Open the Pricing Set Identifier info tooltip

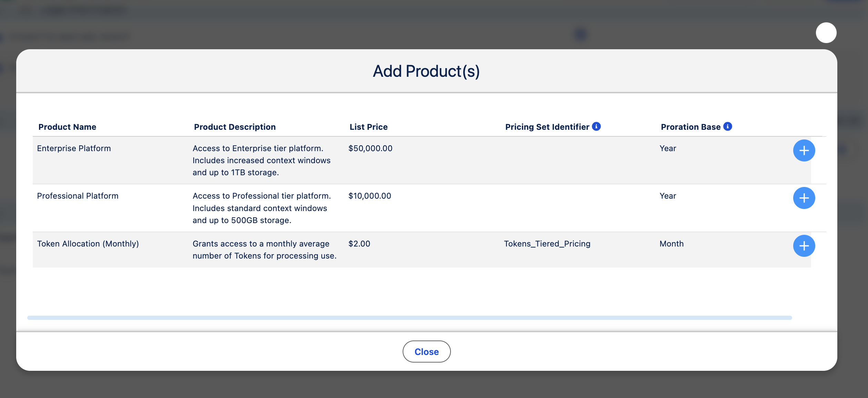tap(596, 126)
